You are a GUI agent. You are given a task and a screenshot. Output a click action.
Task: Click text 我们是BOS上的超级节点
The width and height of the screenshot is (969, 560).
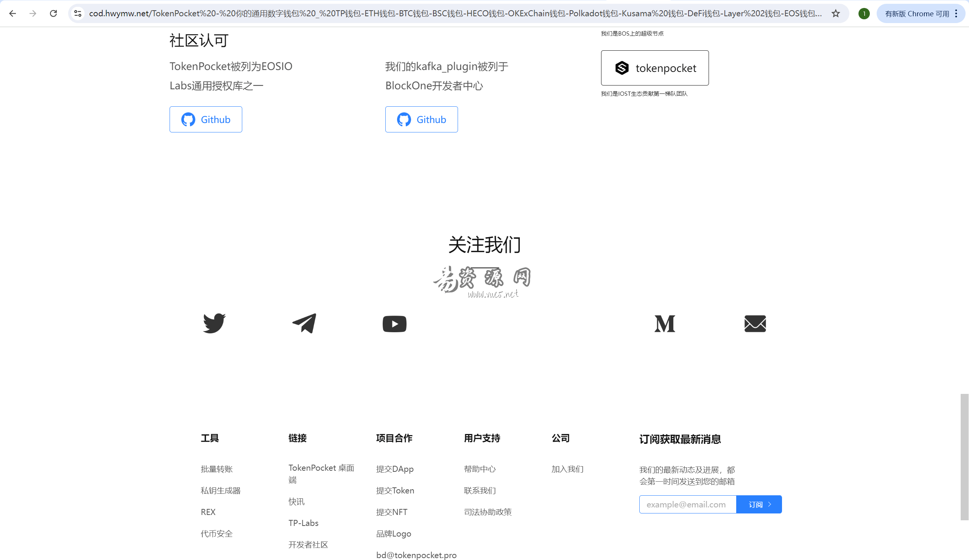[632, 33]
